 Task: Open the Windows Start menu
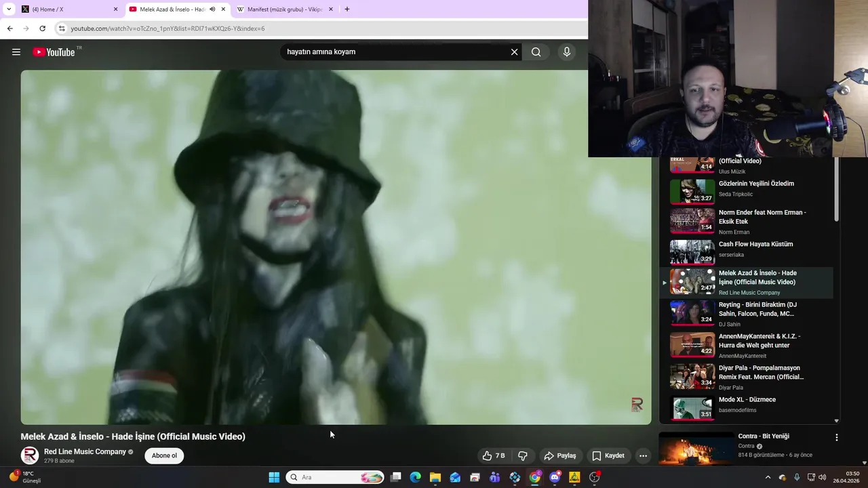(274, 477)
